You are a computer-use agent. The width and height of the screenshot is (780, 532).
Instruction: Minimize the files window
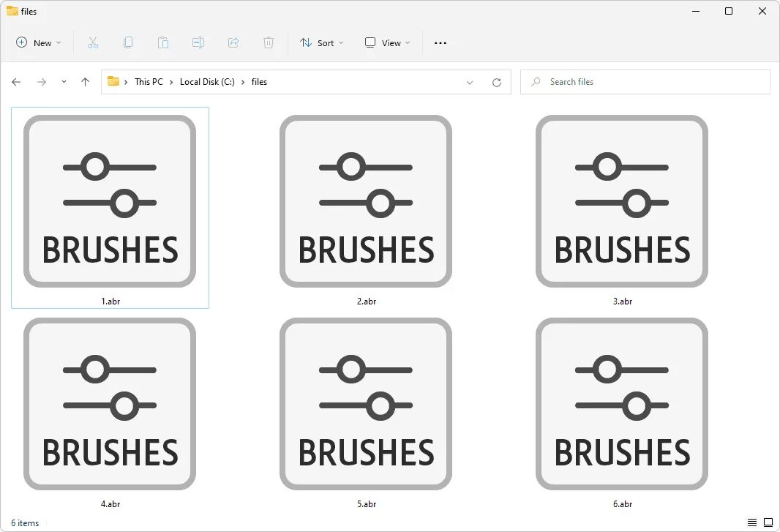tap(696, 11)
